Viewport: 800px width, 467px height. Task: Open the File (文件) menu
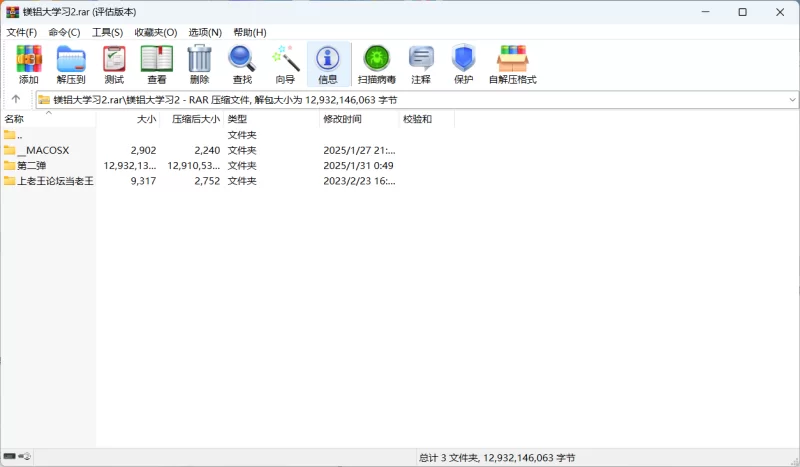(x=22, y=32)
